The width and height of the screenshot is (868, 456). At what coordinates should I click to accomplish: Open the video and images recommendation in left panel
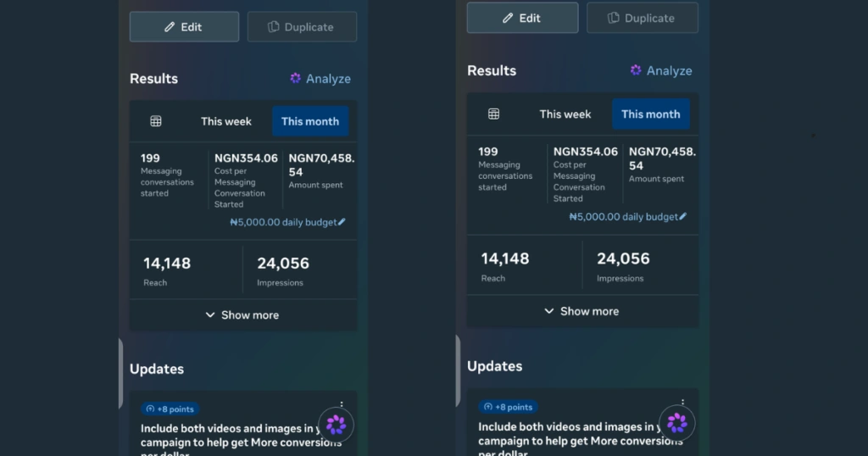pyautogui.click(x=241, y=439)
